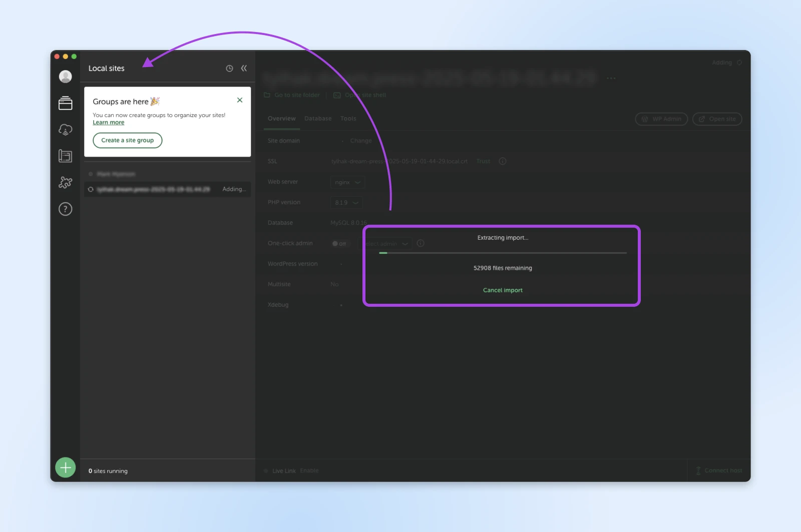
Task: Click the Create a site group button
Action: pyautogui.click(x=128, y=141)
